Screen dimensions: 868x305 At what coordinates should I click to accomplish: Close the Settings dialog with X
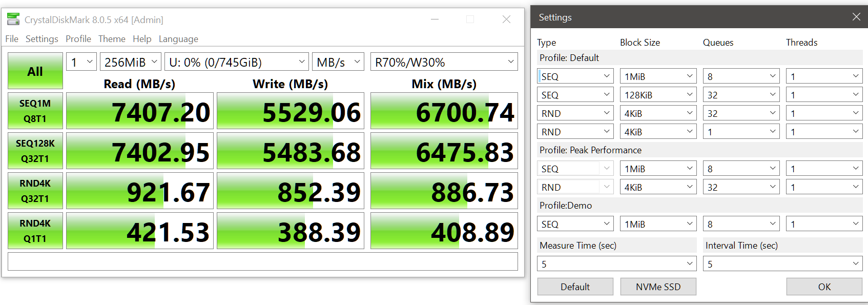pyautogui.click(x=856, y=17)
